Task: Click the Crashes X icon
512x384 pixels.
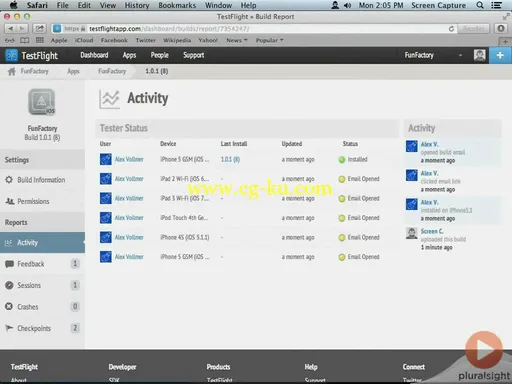Action: click(x=9, y=306)
